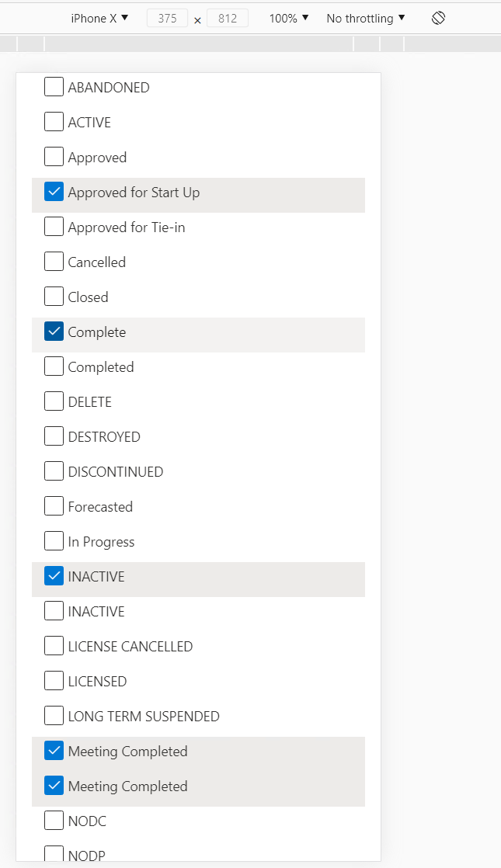This screenshot has height=868, width=501.
Task: Check the Closed checkbox
Action: click(x=54, y=297)
